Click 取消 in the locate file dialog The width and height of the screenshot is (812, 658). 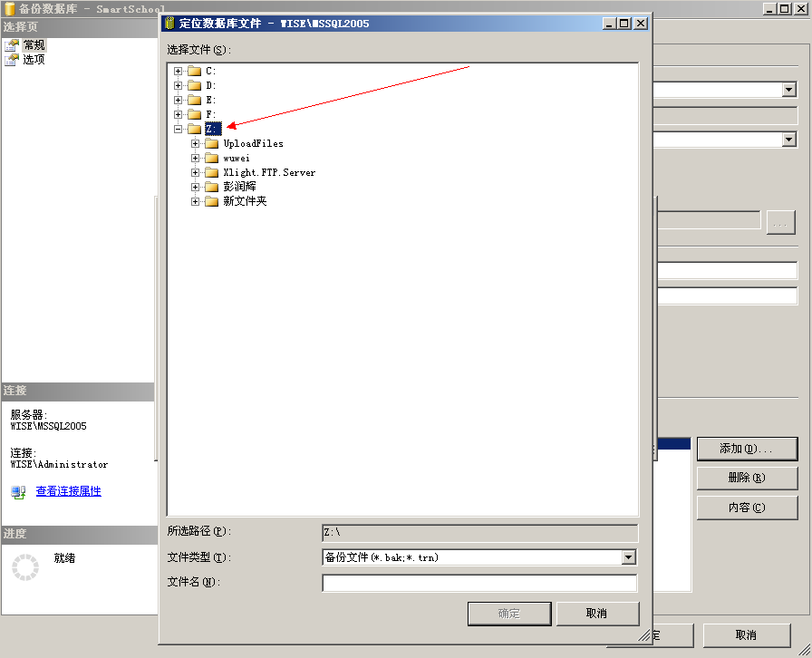[597, 614]
